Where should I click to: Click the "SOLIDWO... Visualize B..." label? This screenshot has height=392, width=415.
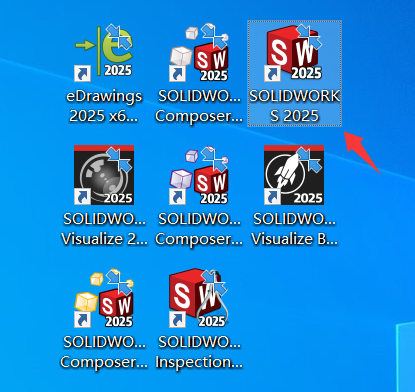294,229
